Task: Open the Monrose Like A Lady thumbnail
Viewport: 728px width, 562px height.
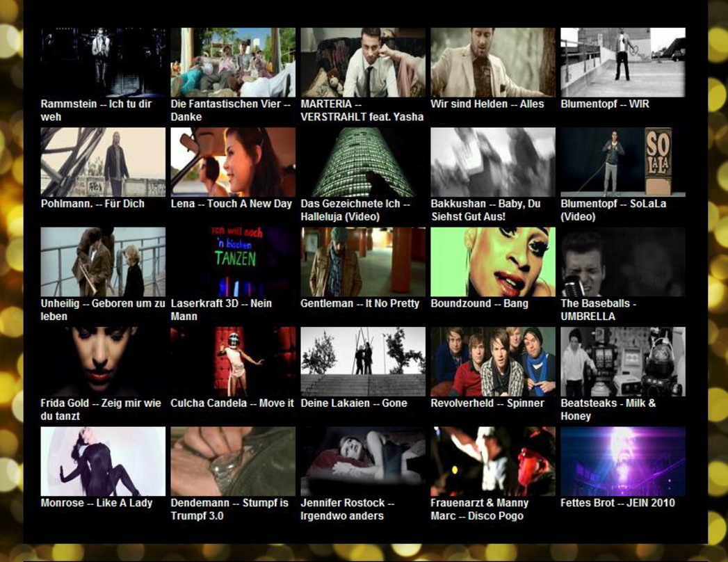Action: [103, 462]
